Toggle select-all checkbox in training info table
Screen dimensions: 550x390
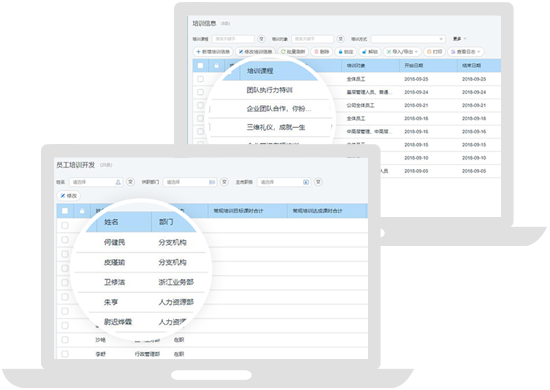tap(200, 66)
